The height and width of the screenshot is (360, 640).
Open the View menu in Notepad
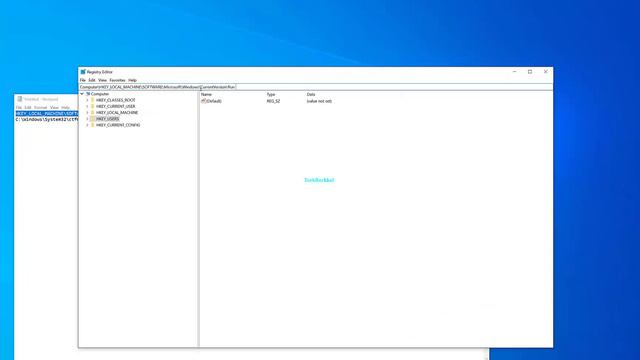[54, 107]
